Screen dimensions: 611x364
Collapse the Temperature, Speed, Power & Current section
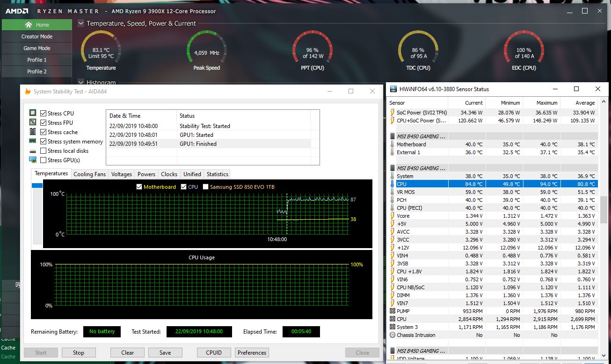pos(81,23)
